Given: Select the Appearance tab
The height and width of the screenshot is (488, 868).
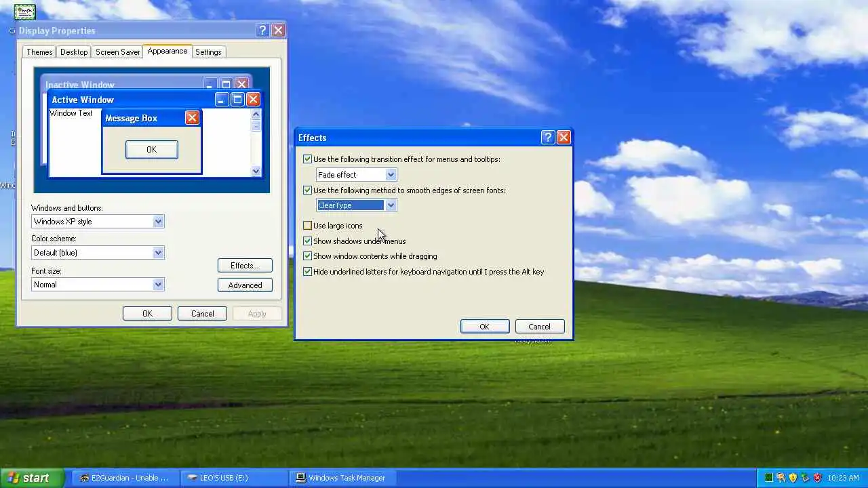Looking at the screenshot, I should [167, 52].
